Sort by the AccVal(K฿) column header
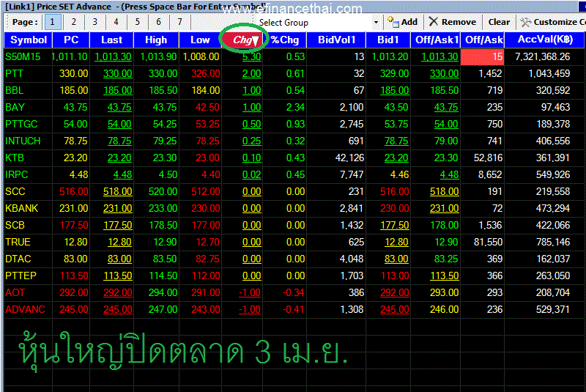 click(545, 40)
